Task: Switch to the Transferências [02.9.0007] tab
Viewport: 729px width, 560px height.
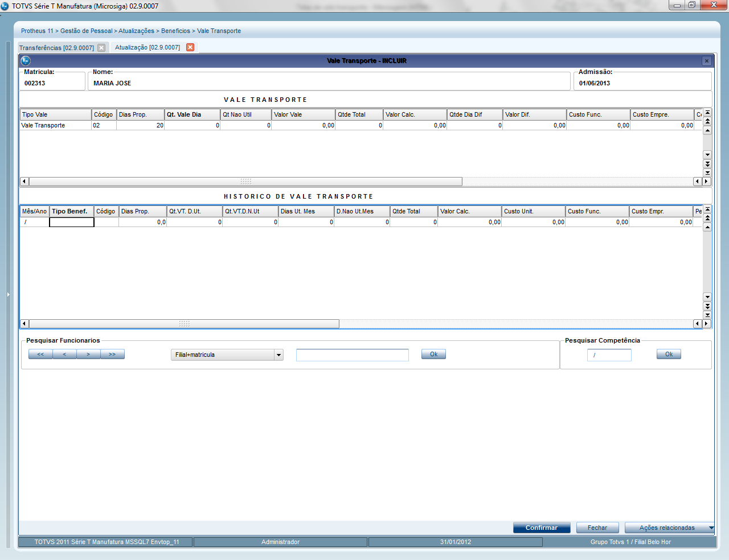Action: click(x=56, y=48)
